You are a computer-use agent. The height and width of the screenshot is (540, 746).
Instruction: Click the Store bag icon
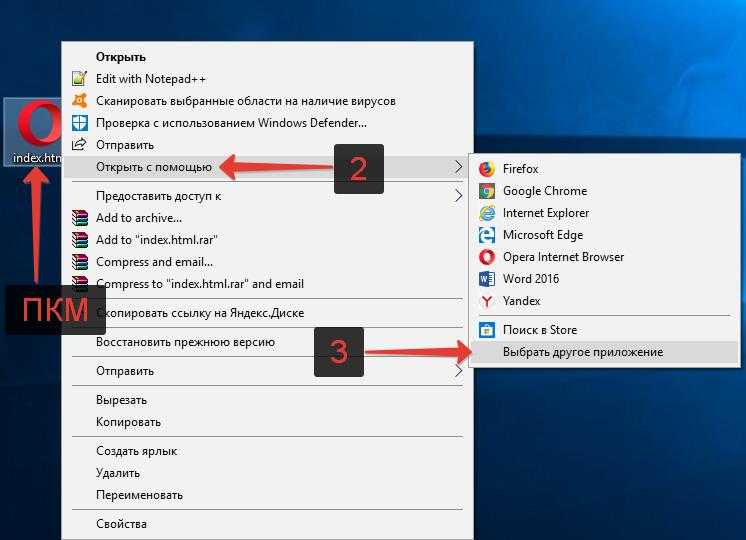(x=487, y=330)
